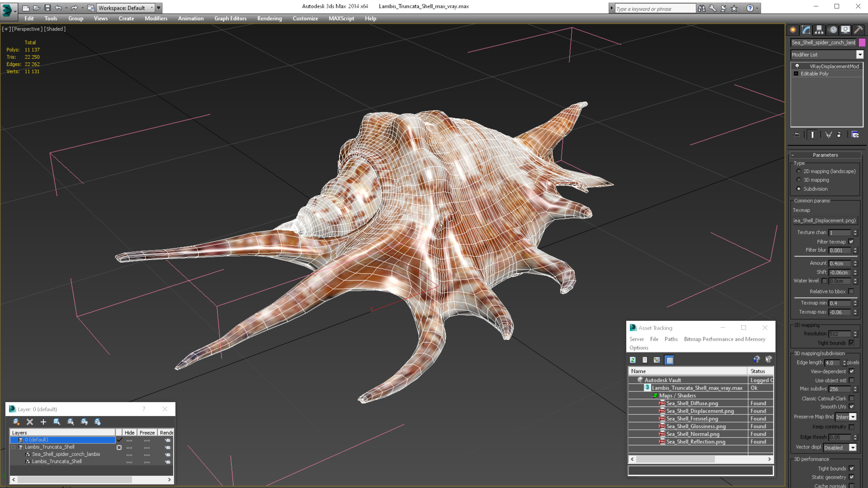Viewport: 868px width, 488px height.
Task: Delete layer using the X icon
Action: tap(30, 422)
